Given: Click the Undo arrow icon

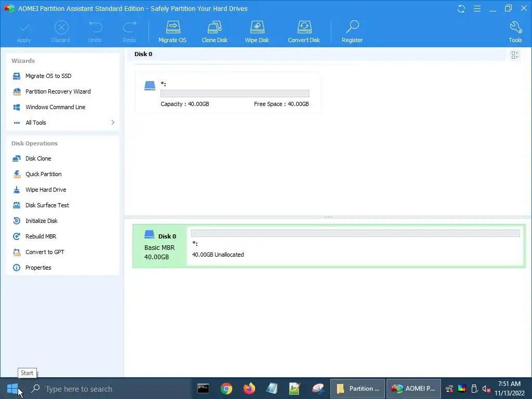Looking at the screenshot, I should click(96, 27).
